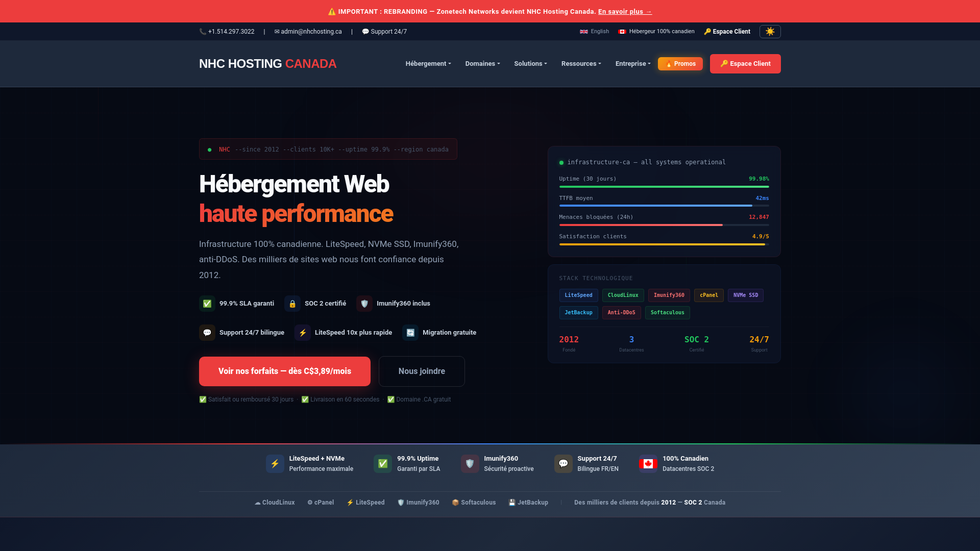Click the JetBackup tag in Stack Technologique
This screenshot has width=980, height=551.
[578, 313]
